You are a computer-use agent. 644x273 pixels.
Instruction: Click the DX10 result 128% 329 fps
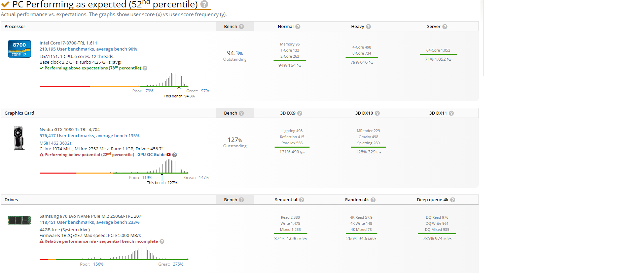[x=368, y=152]
